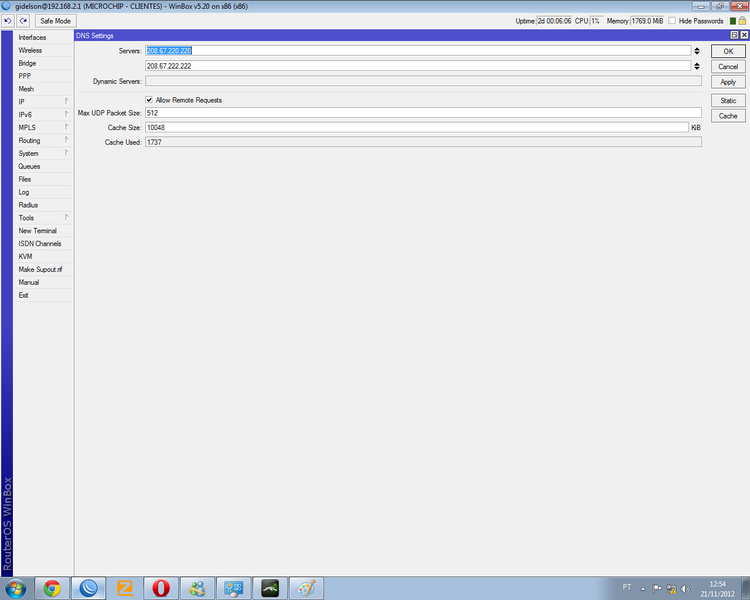Confirm DNS settings with OK button

728,51
